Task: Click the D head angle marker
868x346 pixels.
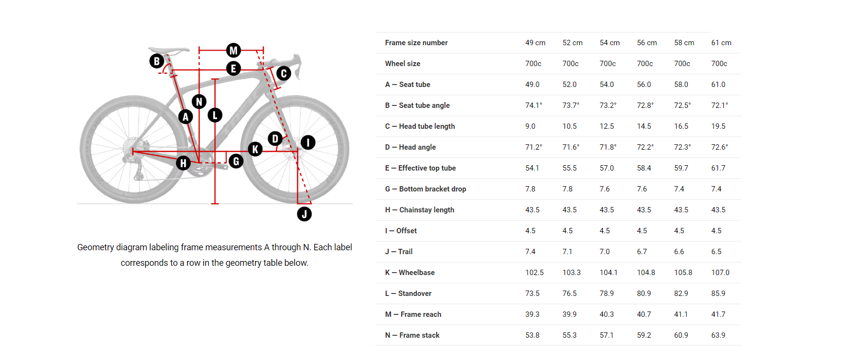Action: click(275, 138)
